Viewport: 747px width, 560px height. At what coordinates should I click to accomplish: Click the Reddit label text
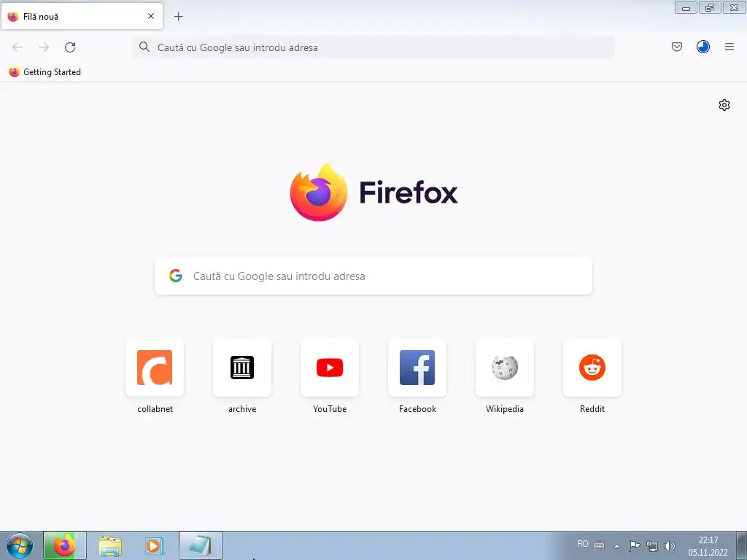point(592,409)
